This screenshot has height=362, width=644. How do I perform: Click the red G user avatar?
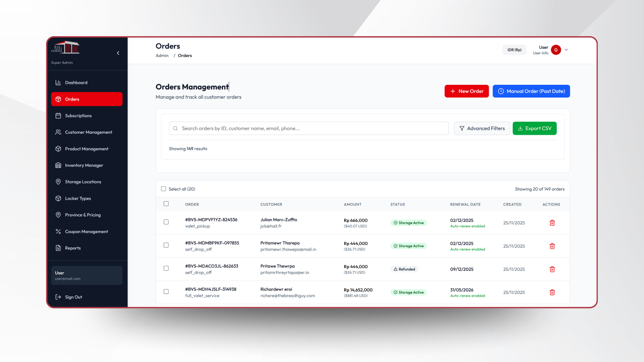[x=556, y=50]
